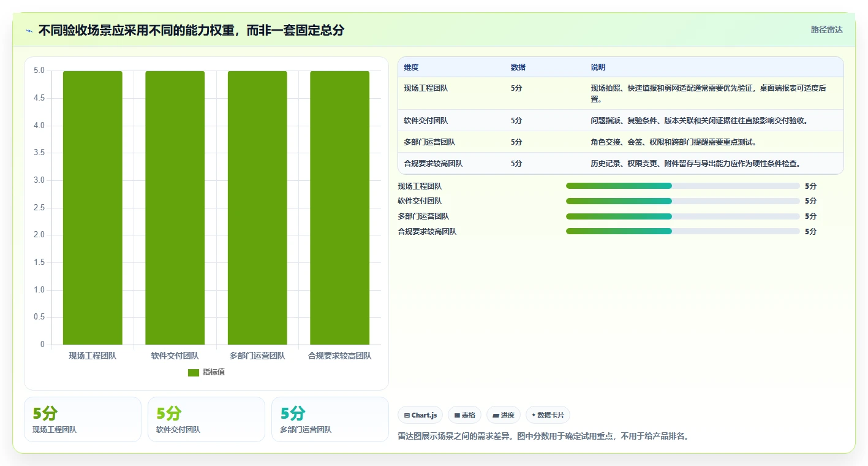Open the 多部门运营团队 5分 data card
This screenshot has height=466, width=868.
330,419
